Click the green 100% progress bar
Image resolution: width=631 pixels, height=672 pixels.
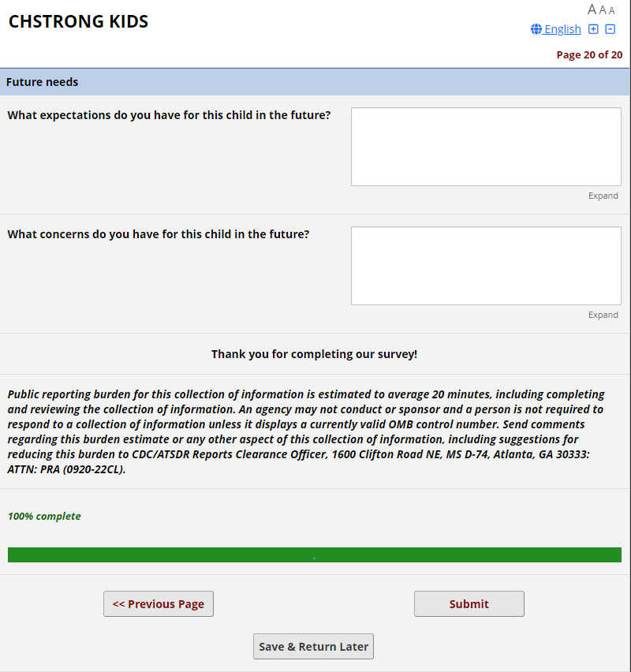click(x=315, y=554)
